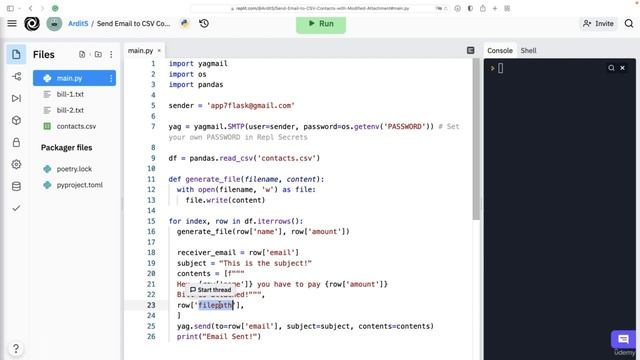Open the help question mark
This screenshot has height=360, width=640.
(x=16, y=349)
